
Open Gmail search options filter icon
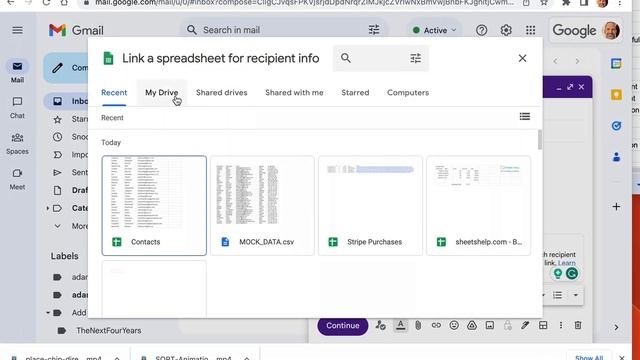click(x=374, y=30)
